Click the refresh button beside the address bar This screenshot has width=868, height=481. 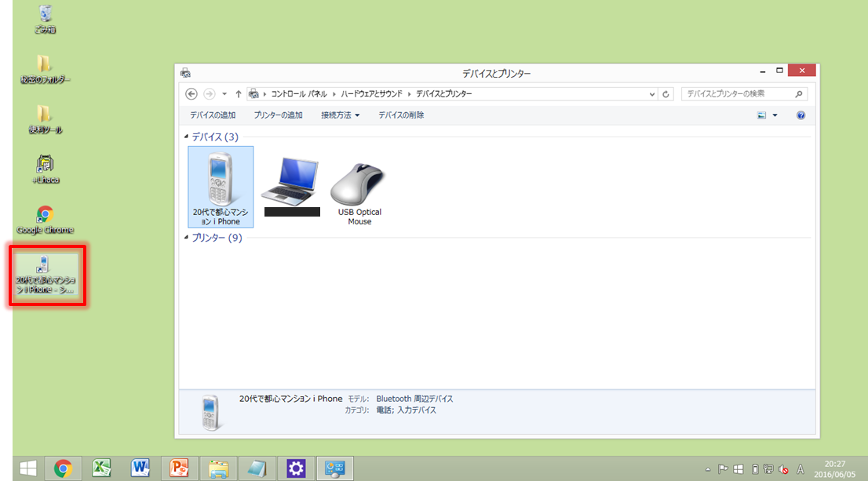[666, 94]
